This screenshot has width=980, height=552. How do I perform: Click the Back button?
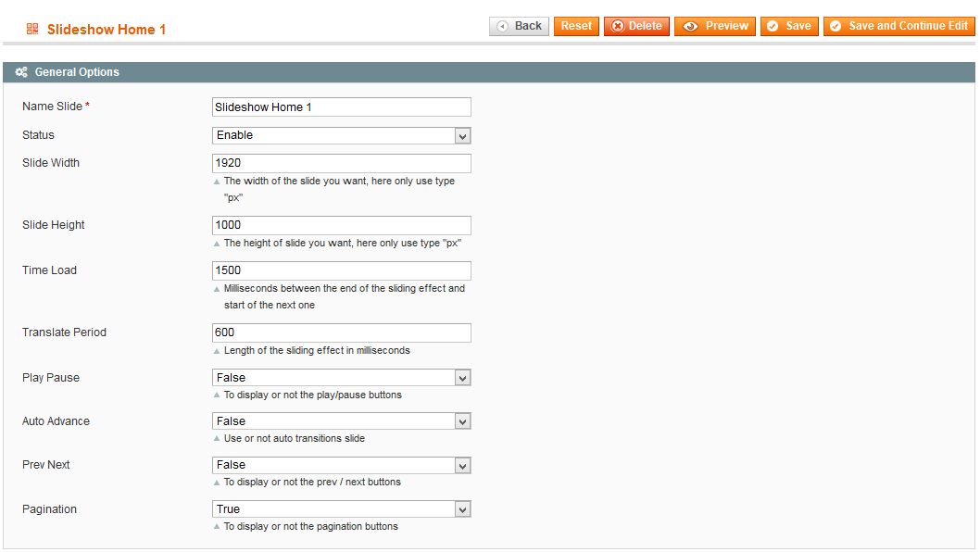coord(519,26)
